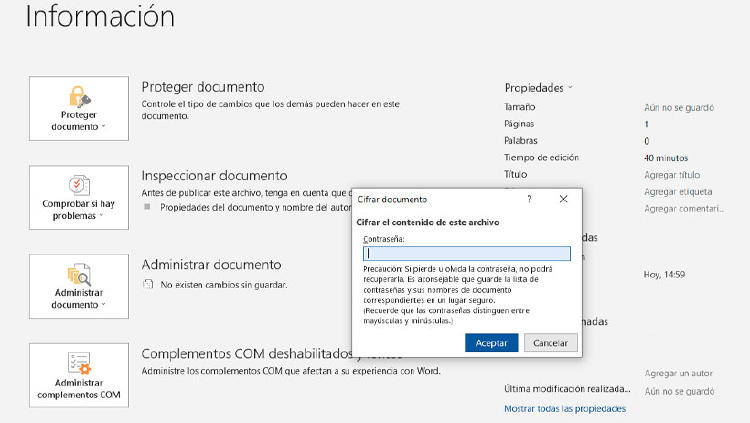Click the Administrar complementos COM gear icon

tap(79, 363)
